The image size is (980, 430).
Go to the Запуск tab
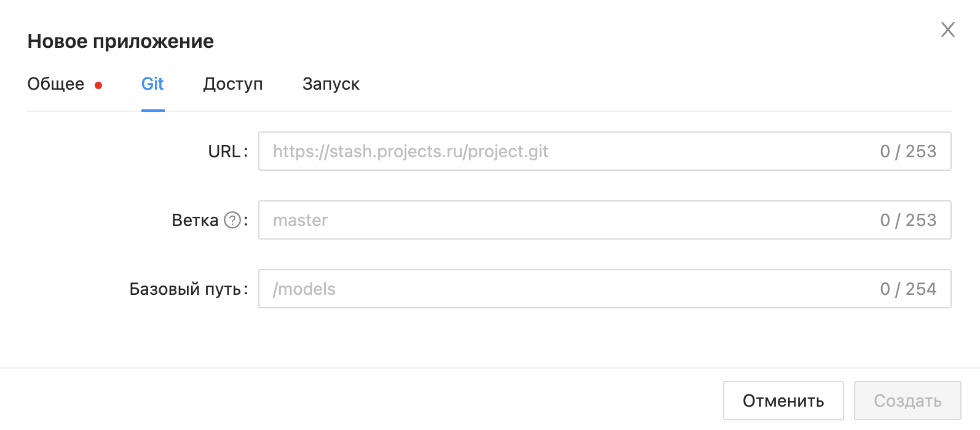(331, 84)
